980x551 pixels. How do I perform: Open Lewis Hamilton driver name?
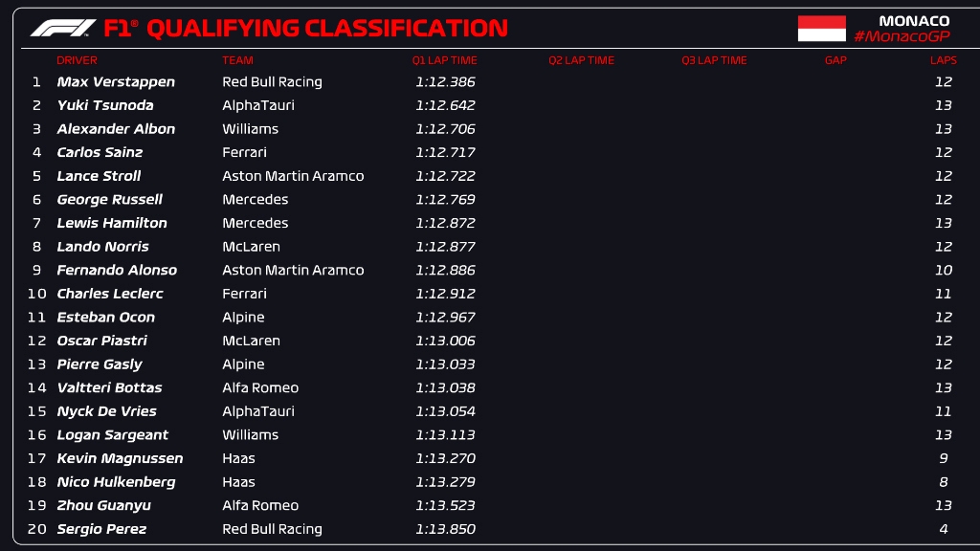pyautogui.click(x=112, y=223)
